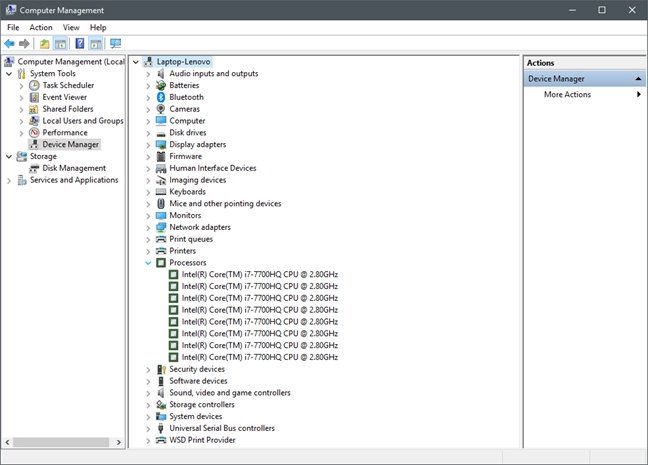Click the Keyboards category icon

(161, 192)
